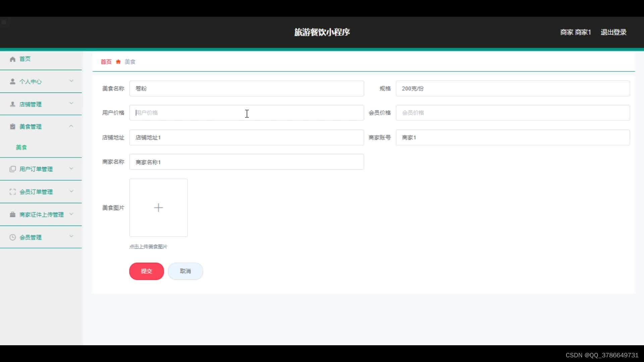Click the red 提交 submit button
This screenshot has width=644, height=362.
pyautogui.click(x=147, y=271)
